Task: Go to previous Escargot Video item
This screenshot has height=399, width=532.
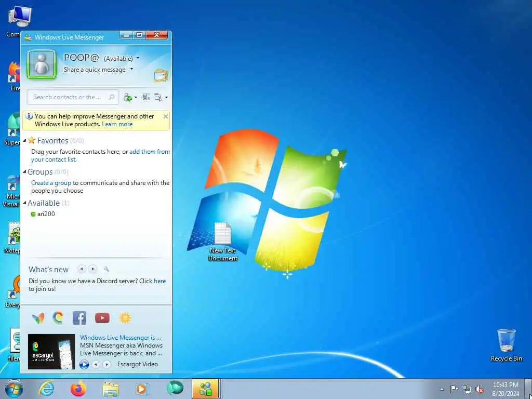Action: coord(96,364)
